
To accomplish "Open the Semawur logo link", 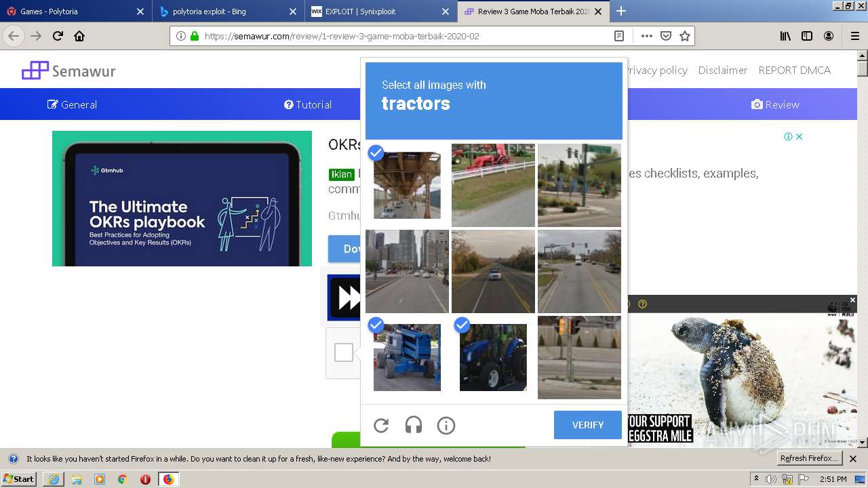I will click(x=68, y=70).
